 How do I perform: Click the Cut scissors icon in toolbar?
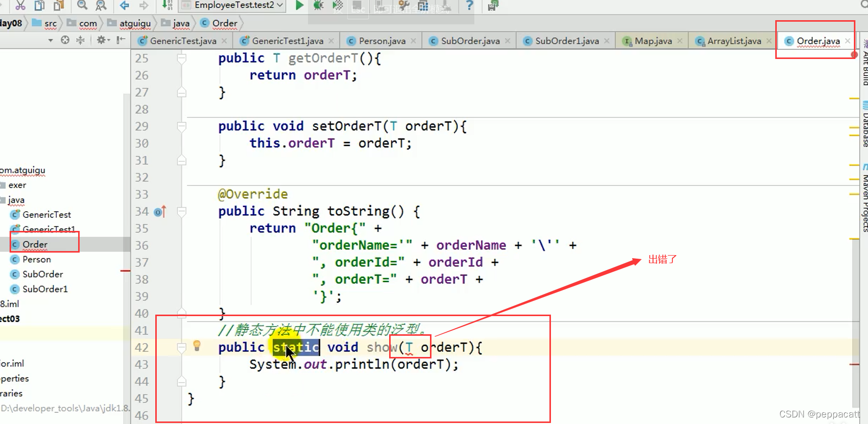point(20,5)
